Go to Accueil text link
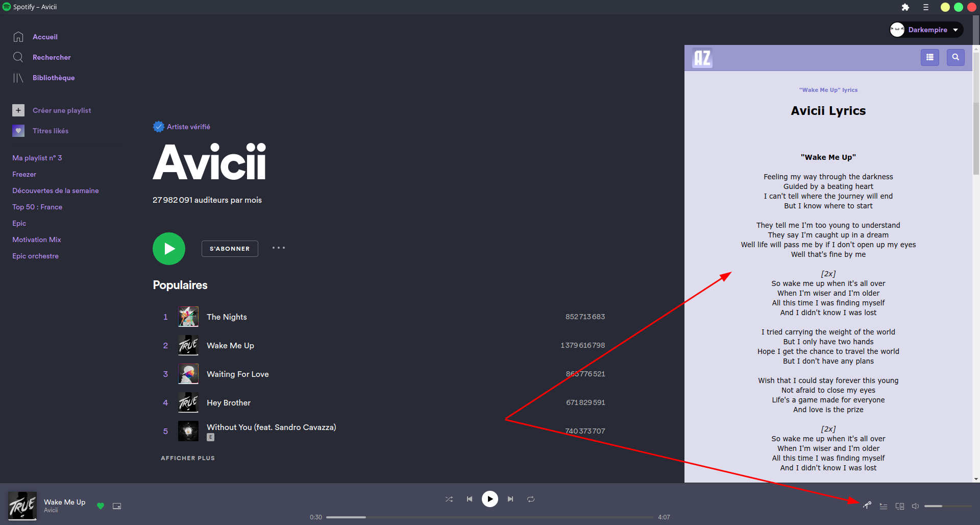Screen dimensions: 980x525 pos(45,37)
